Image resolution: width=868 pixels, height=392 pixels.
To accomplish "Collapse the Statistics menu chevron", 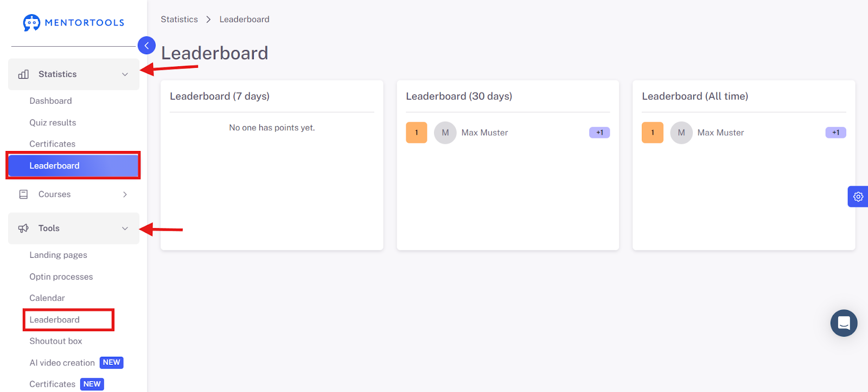I will [125, 74].
